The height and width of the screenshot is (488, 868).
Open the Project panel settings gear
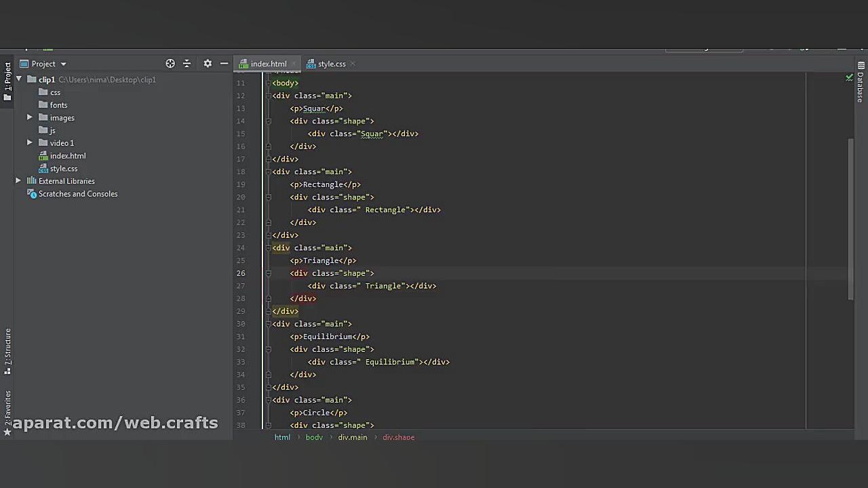208,63
